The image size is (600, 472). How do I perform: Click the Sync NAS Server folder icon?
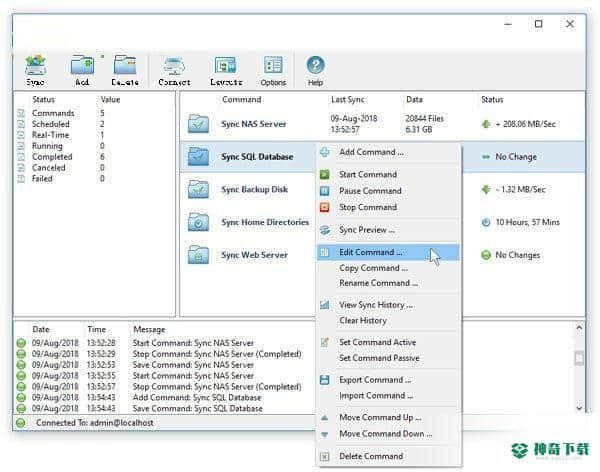point(198,124)
